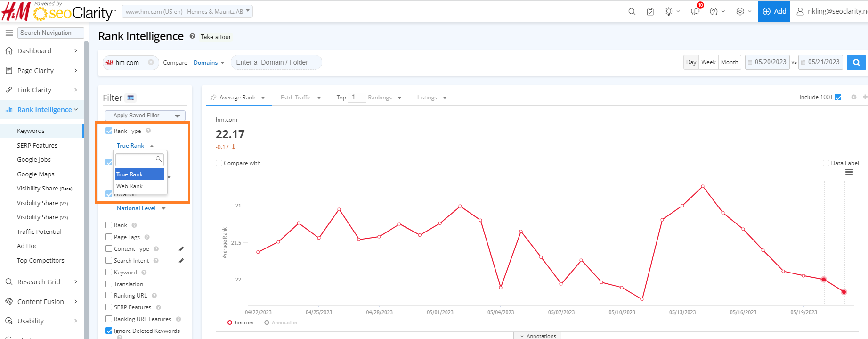Check the Compare with checkbox
Viewport: 868px width, 339px height.
pyautogui.click(x=219, y=163)
